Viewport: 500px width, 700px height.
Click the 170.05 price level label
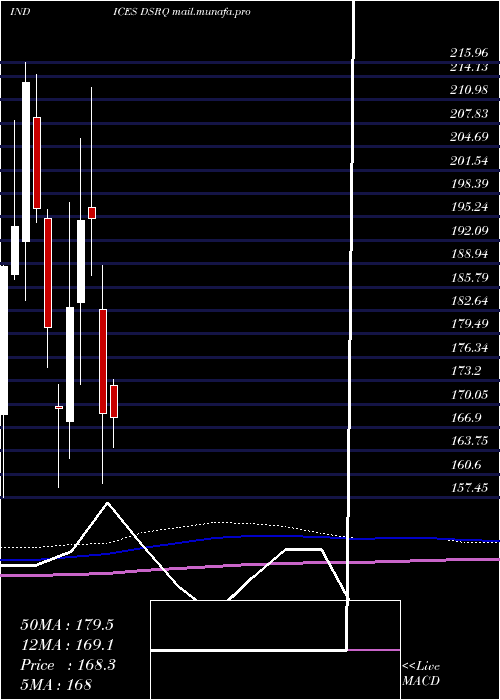point(469,395)
